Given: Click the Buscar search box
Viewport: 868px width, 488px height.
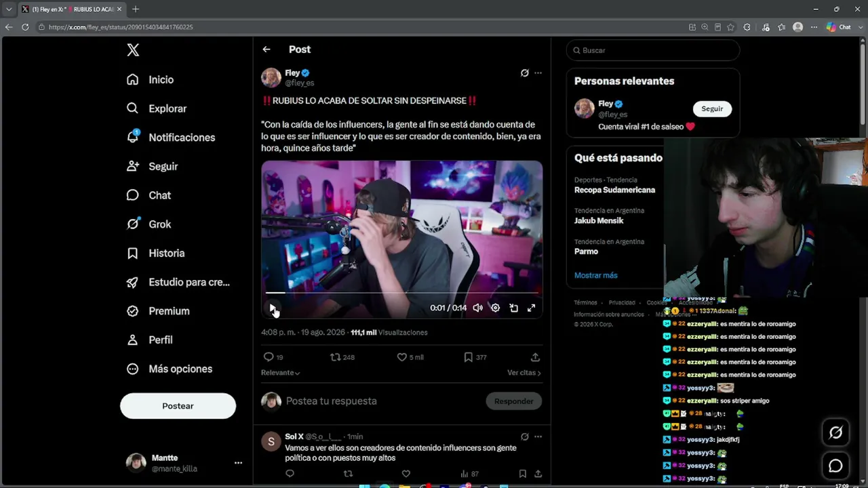Looking at the screenshot, I should pos(653,50).
